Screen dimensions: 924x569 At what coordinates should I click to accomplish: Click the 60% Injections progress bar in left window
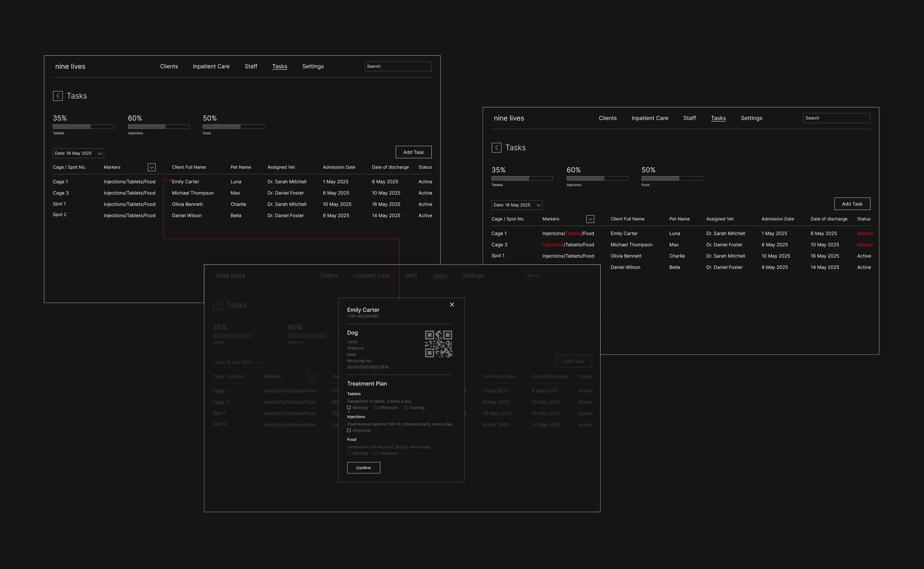point(158,127)
